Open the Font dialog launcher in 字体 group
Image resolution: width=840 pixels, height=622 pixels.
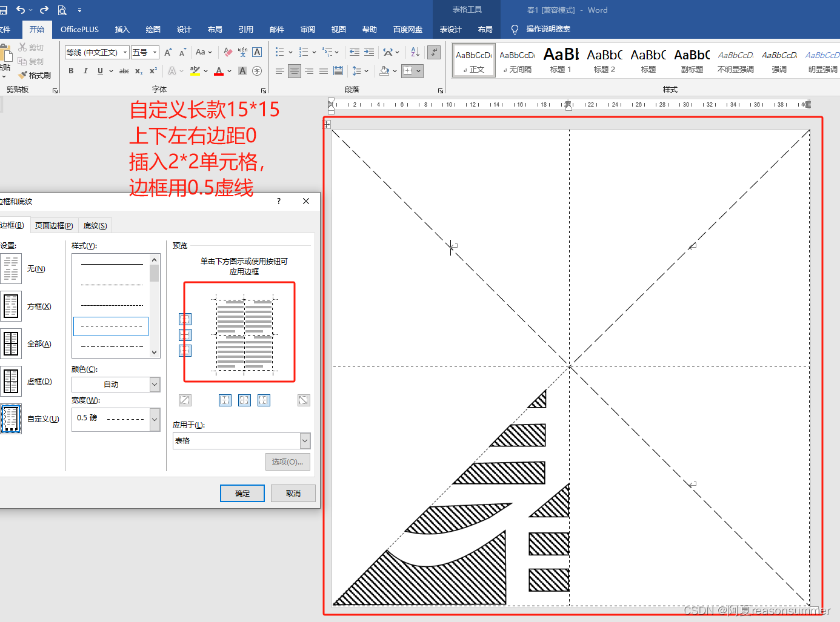pos(263,90)
